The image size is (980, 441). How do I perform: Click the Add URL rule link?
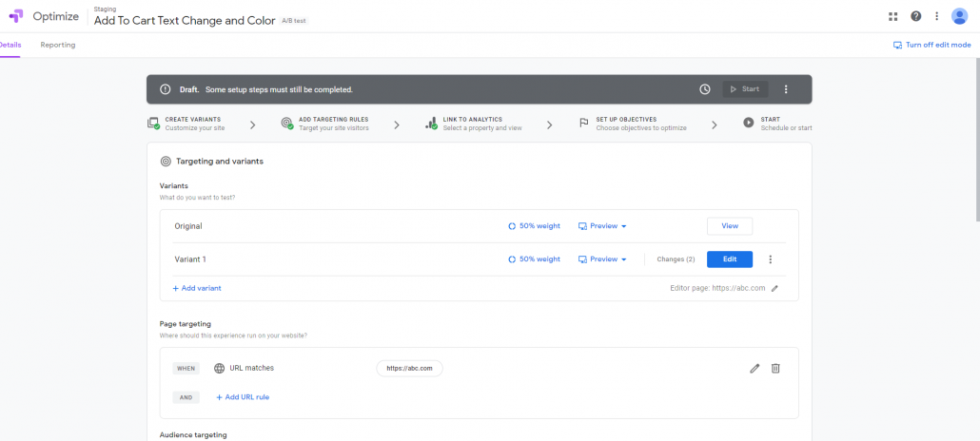[243, 397]
